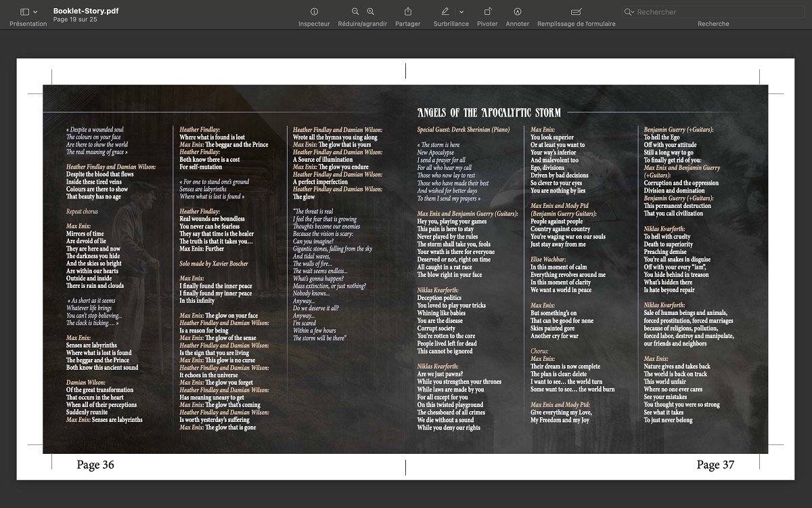The image size is (812, 508).
Task: Click the lyric "Another cry for war"
Action: [554, 336]
